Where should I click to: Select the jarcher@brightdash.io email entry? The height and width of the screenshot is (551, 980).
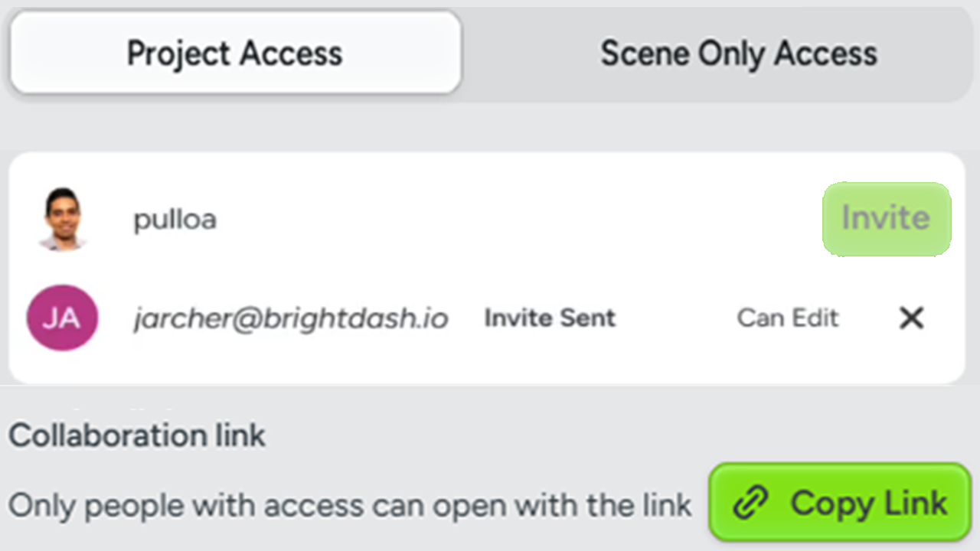290,318
